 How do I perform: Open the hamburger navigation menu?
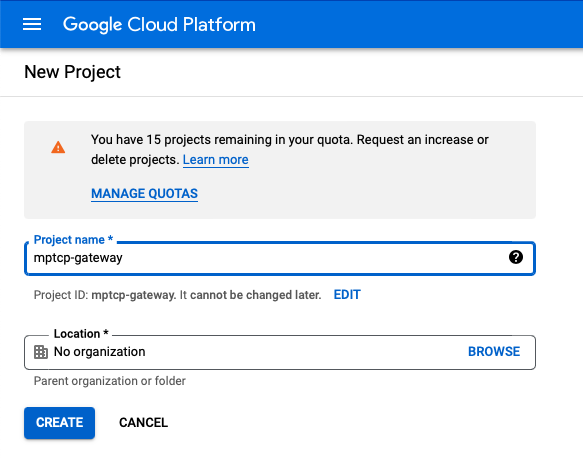(x=32, y=25)
